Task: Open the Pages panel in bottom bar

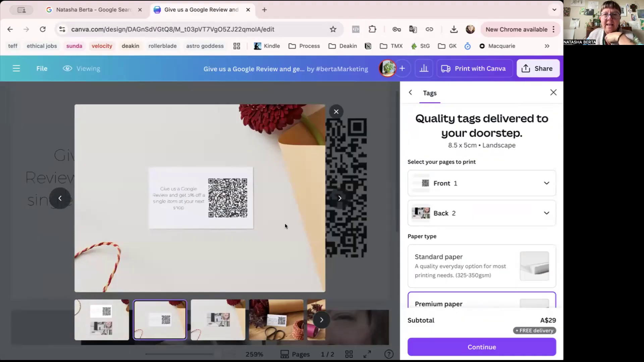Action: [x=295, y=354]
